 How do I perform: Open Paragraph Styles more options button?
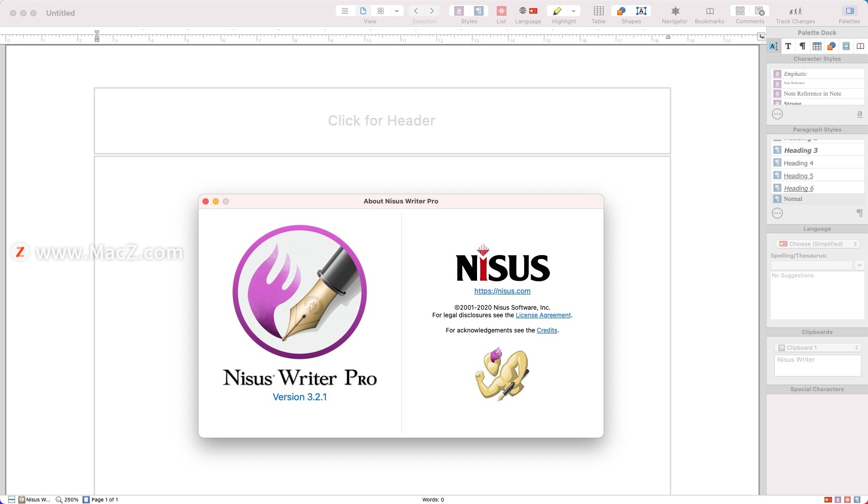tap(777, 213)
